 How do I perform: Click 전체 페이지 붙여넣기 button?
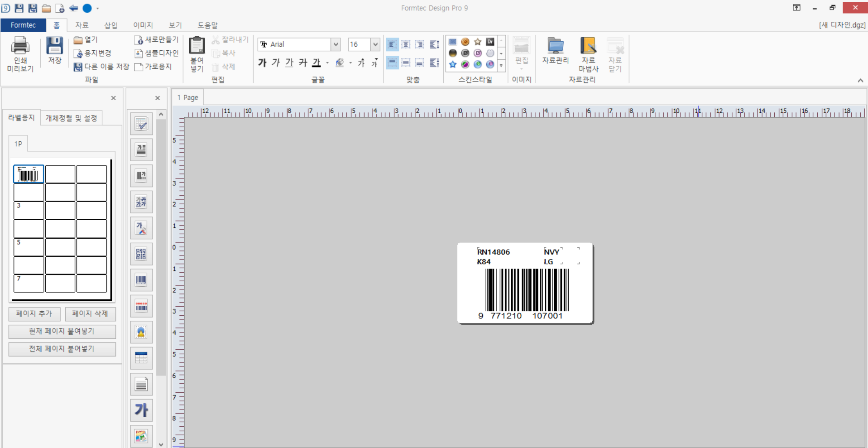tap(62, 349)
